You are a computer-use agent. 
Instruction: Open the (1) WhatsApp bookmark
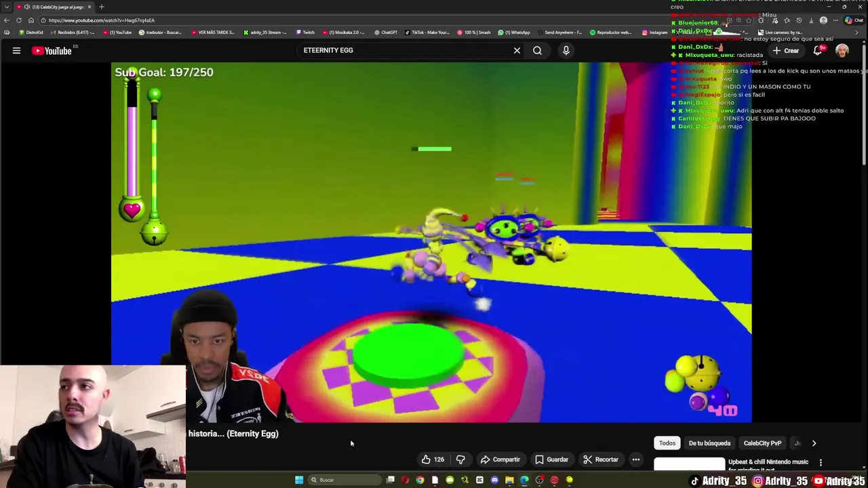514,33
